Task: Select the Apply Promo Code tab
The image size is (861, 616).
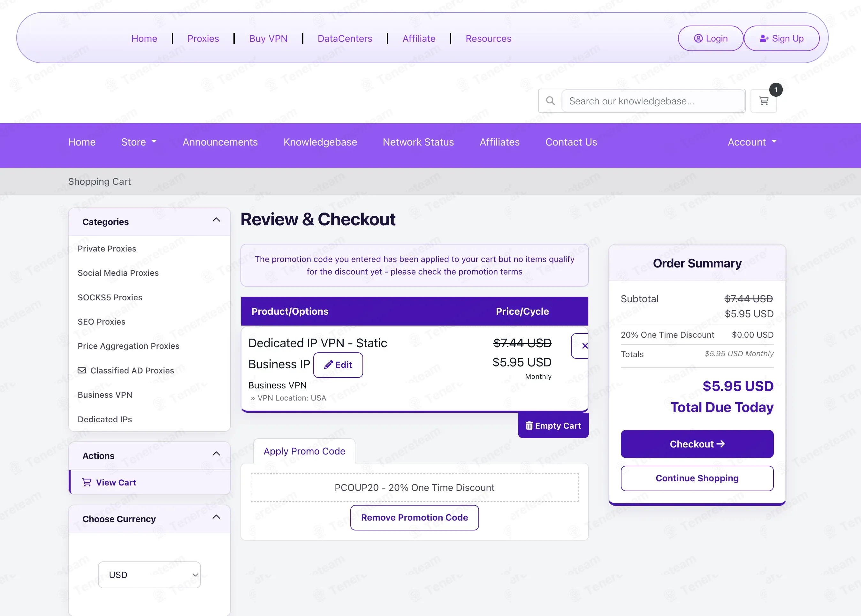Action: click(304, 451)
